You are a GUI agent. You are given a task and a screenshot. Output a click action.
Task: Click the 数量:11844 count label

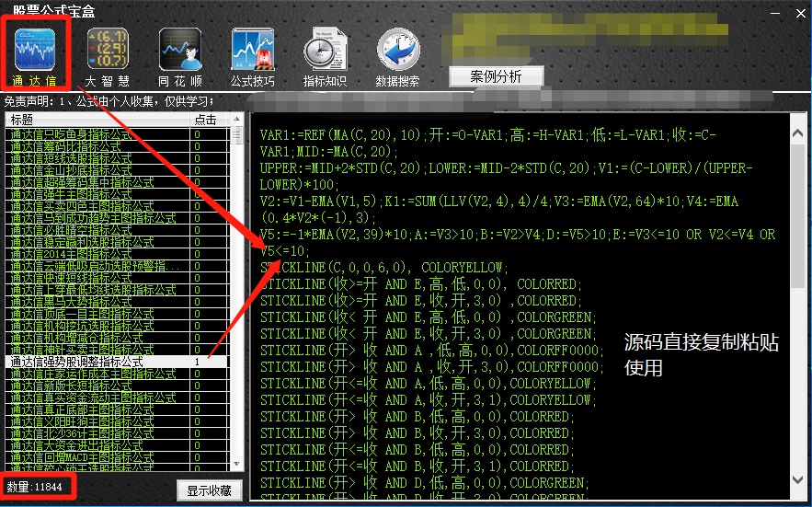click(x=34, y=487)
